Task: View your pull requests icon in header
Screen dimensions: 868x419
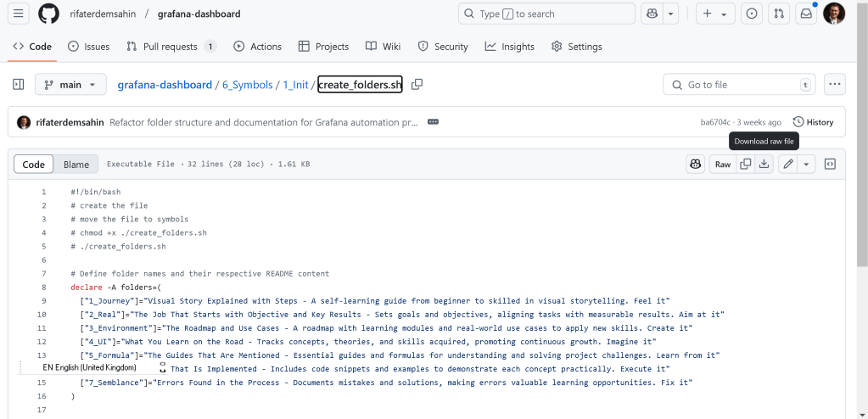Action: [779, 14]
